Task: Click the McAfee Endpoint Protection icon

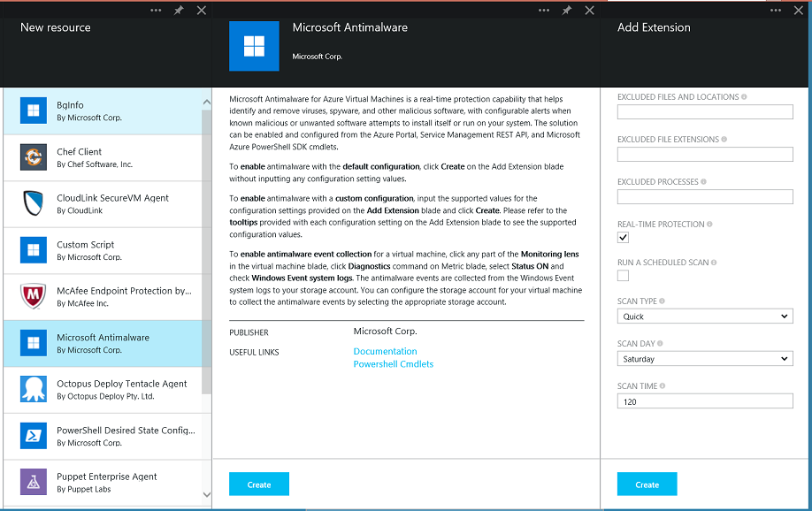Action: point(34,296)
